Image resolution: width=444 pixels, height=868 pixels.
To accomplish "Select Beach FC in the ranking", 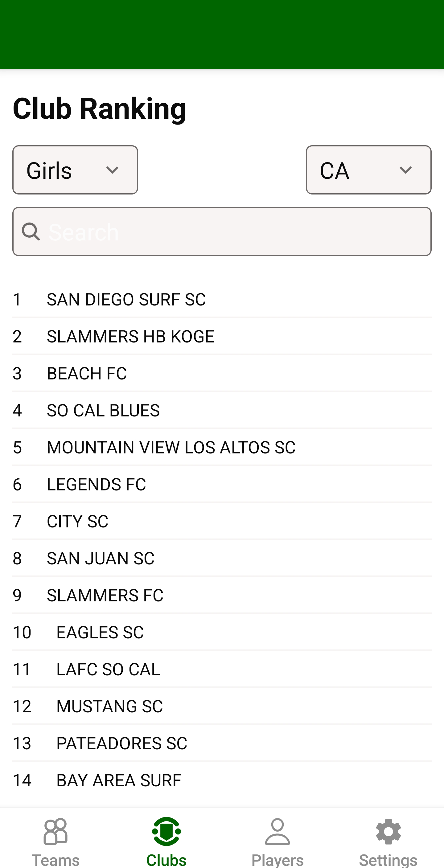I will [87, 373].
